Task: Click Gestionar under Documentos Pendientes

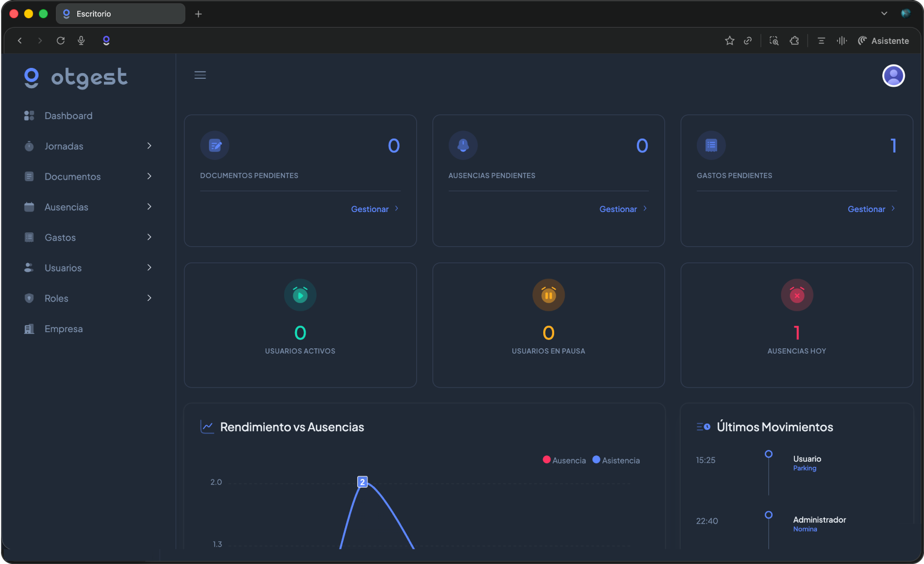Action: [374, 209]
